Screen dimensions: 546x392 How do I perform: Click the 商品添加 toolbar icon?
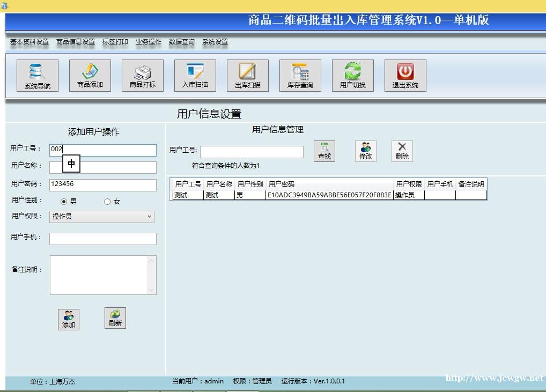[x=90, y=76]
